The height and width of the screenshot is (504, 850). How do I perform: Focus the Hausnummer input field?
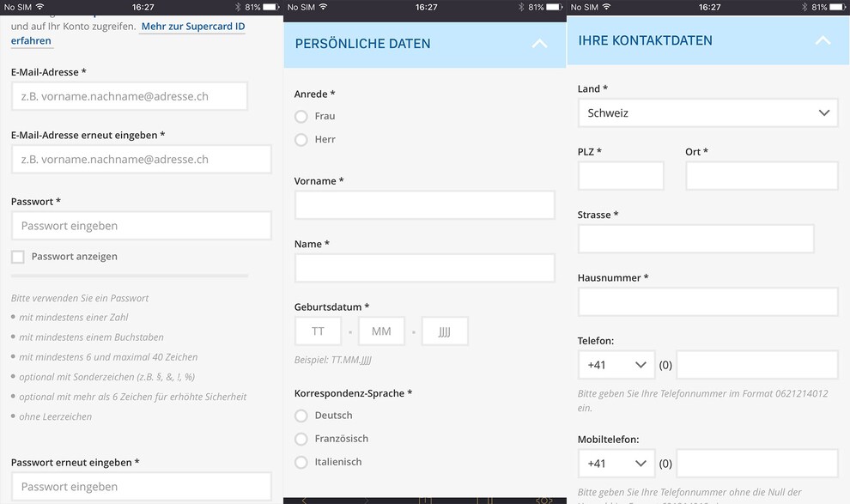[708, 302]
